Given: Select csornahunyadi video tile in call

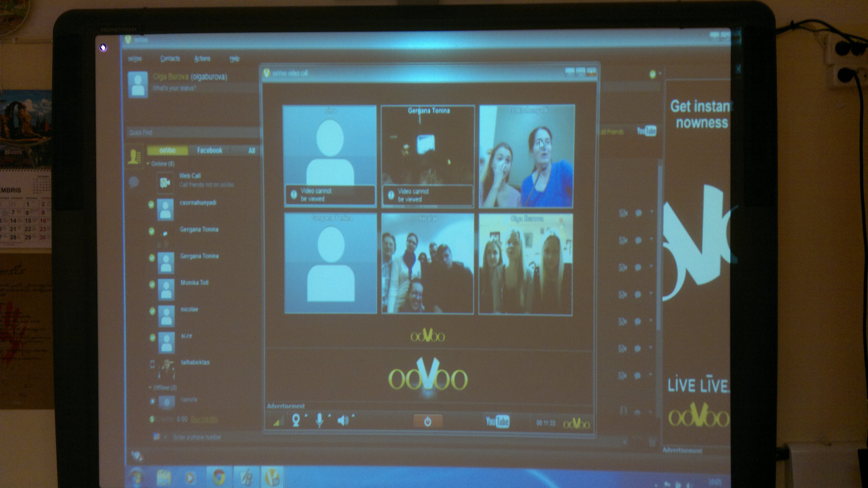Looking at the screenshot, I should click(527, 156).
